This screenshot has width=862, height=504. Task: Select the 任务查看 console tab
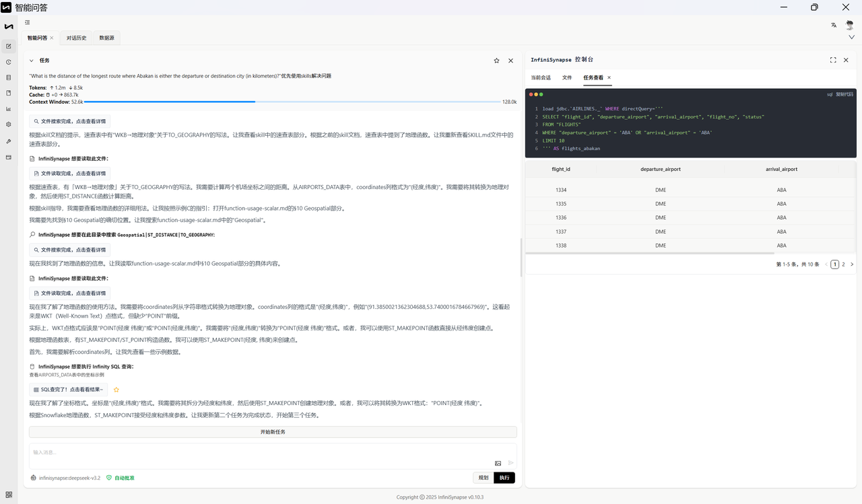593,77
